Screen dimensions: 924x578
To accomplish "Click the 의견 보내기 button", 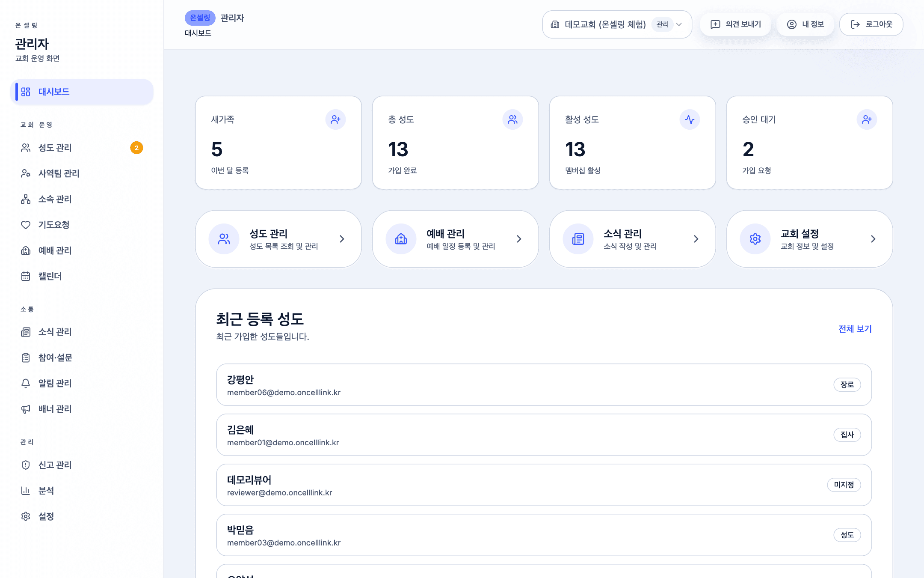I will pos(736,24).
